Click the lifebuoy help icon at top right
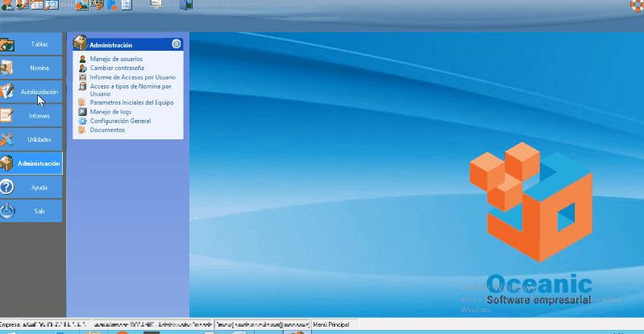Image resolution: width=644 pixels, height=334 pixels. pyautogui.click(x=636, y=5)
